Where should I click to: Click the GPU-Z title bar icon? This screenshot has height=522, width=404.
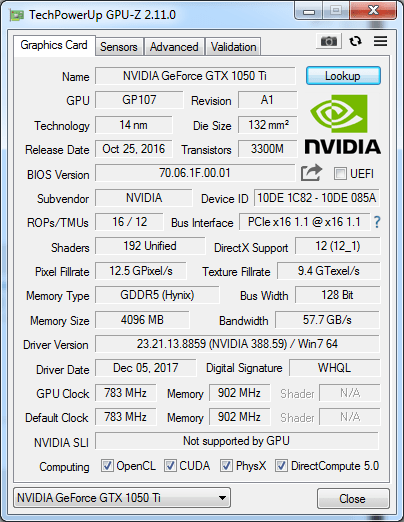[x=17, y=15]
